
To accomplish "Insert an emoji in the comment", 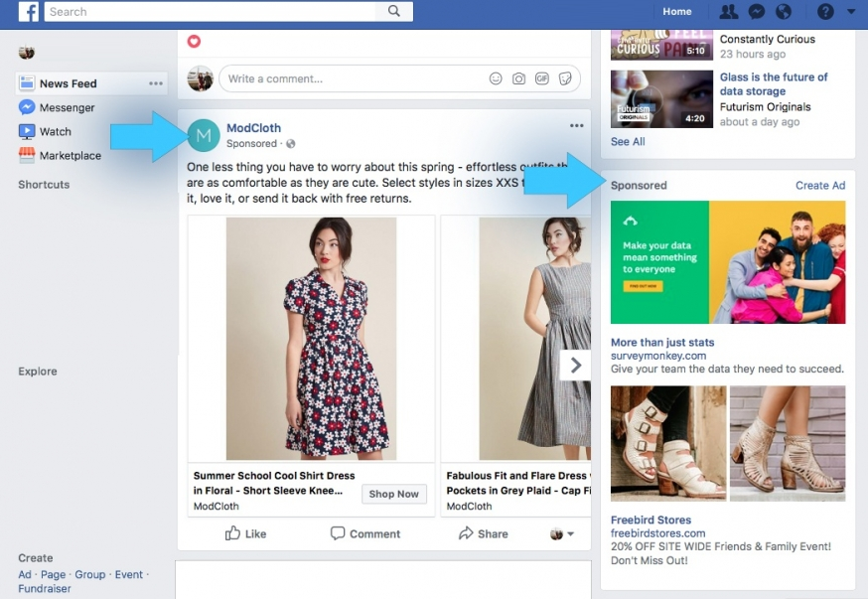I will (x=496, y=78).
